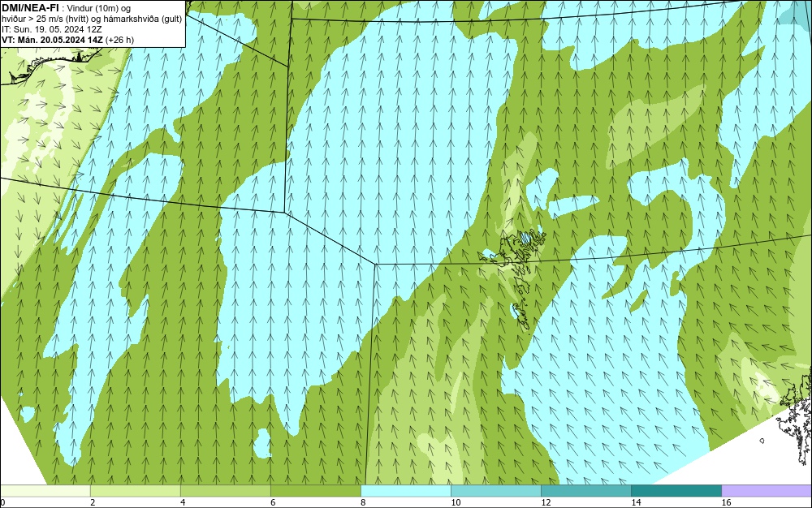This screenshot has width=812, height=508.
Task: Click the 2–4 m/s light green legend swatch
Action: click(135, 491)
